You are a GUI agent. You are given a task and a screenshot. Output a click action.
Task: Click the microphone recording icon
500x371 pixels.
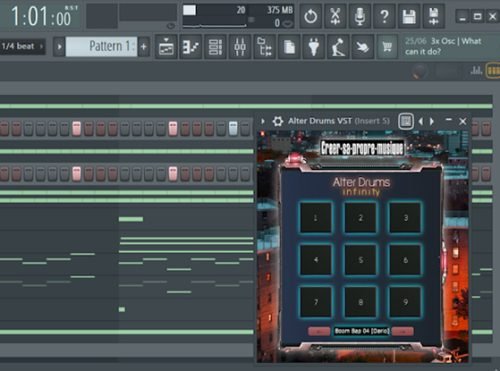(x=359, y=16)
